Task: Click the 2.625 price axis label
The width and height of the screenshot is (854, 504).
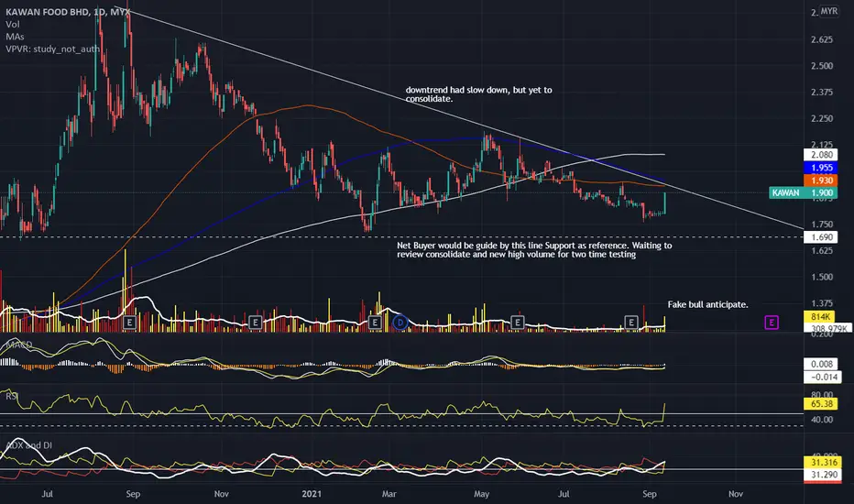Action: [822, 39]
